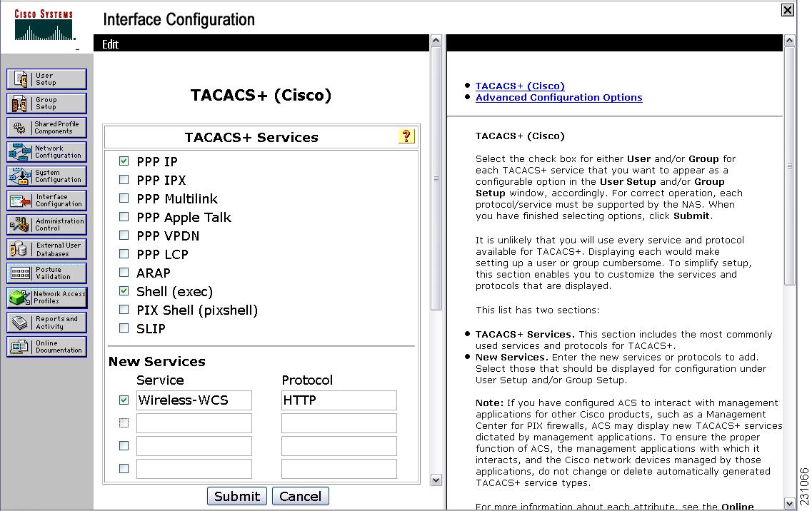Click the Wireless-WCS service field
The width and height of the screenshot is (812, 511).
point(194,400)
